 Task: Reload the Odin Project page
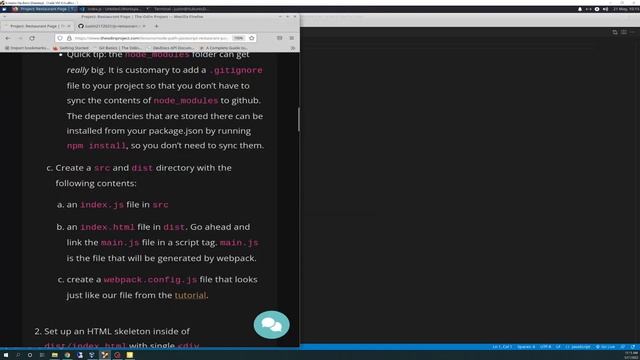coord(32,38)
